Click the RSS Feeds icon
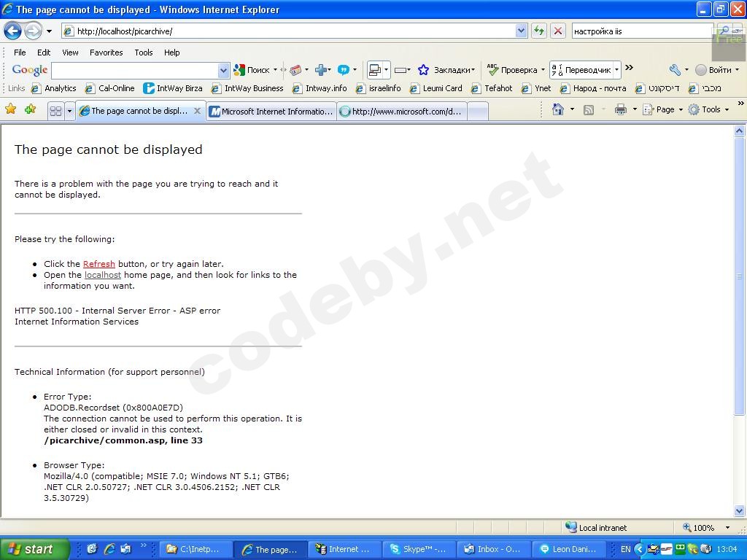 589,110
